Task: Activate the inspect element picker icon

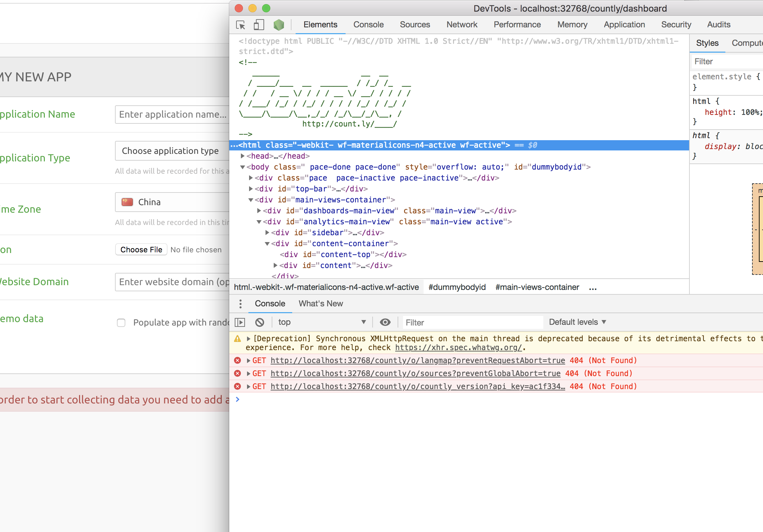Action: 241,25
